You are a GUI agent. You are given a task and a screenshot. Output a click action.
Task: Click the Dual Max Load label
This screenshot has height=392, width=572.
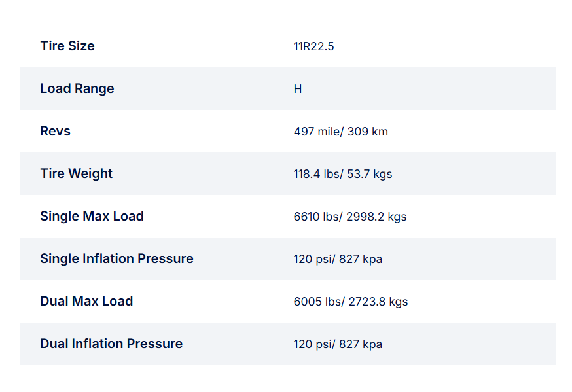pyautogui.click(x=86, y=301)
